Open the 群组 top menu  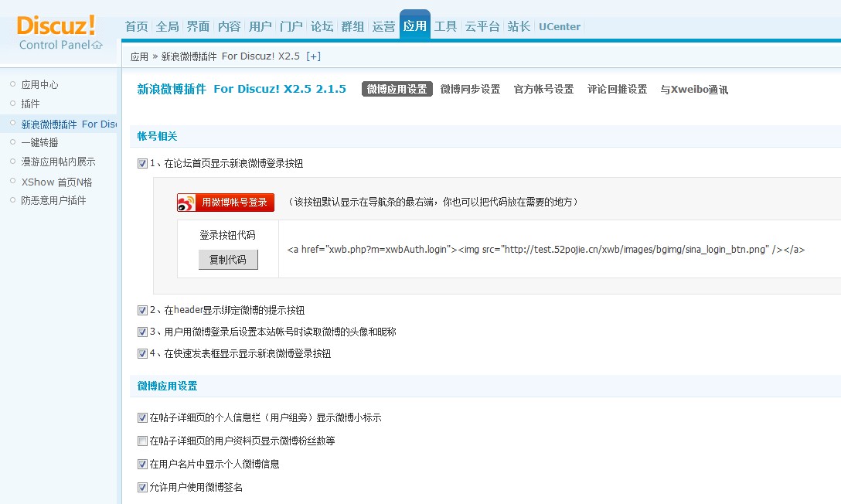(x=352, y=26)
